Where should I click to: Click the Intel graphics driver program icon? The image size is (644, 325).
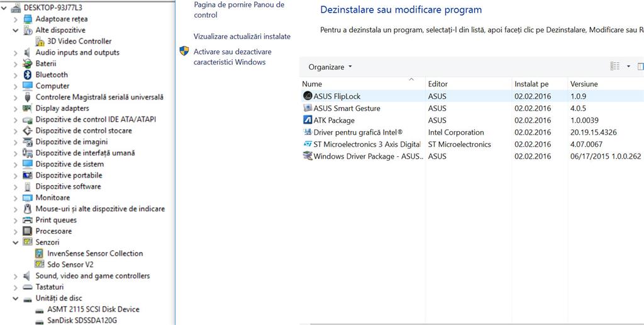click(x=308, y=132)
